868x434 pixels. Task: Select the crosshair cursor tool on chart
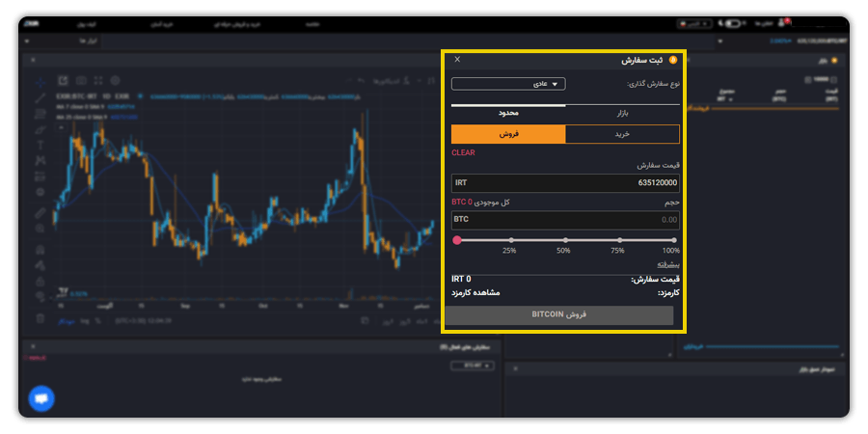[x=40, y=81]
